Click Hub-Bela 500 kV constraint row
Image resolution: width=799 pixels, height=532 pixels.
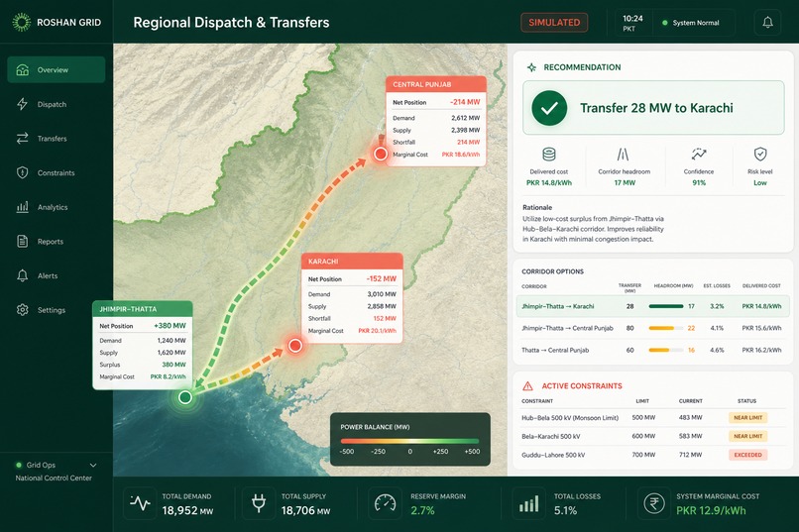[x=652, y=417]
